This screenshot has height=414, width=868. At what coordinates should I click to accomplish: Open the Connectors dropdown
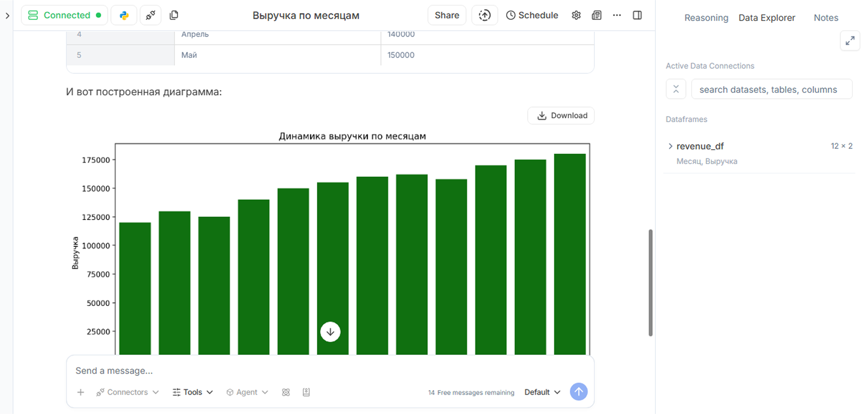(x=128, y=392)
